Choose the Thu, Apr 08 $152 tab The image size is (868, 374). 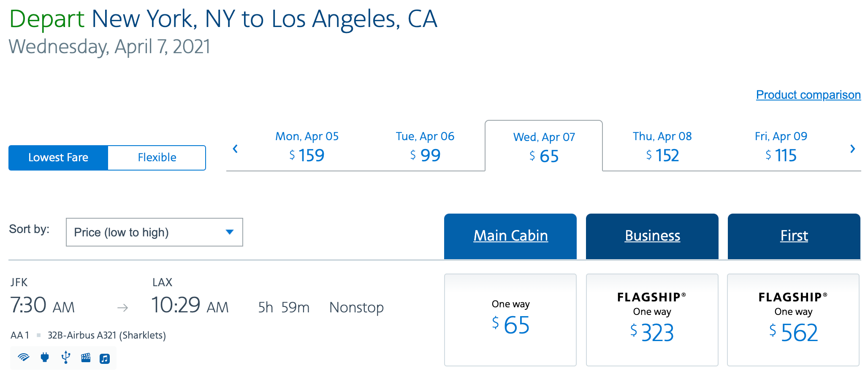[x=662, y=147]
